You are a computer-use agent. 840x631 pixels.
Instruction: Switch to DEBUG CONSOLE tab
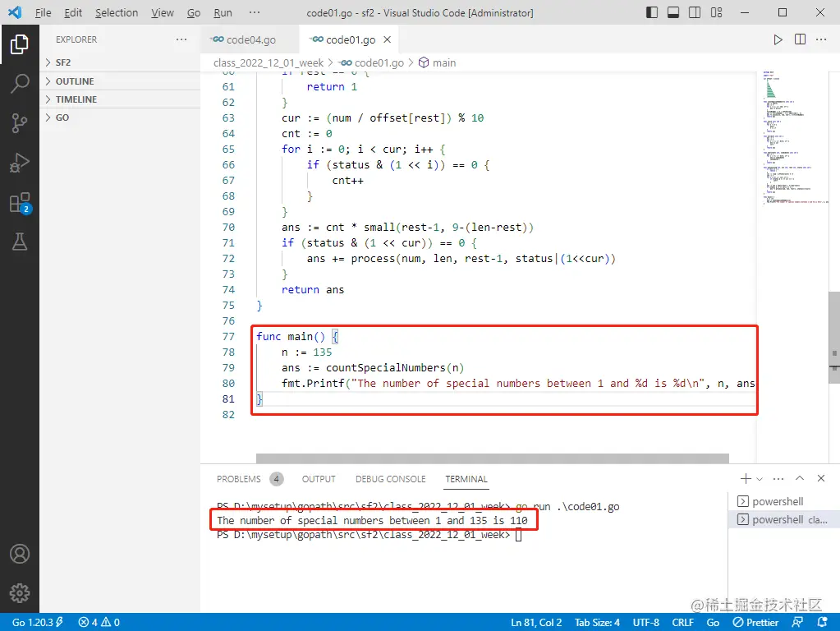tap(391, 479)
